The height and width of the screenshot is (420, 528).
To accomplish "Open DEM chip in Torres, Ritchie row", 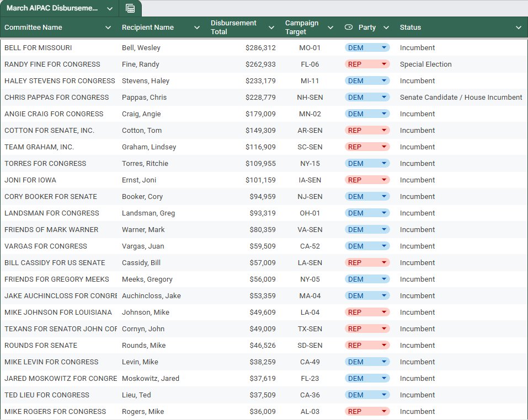I will pyautogui.click(x=367, y=164).
